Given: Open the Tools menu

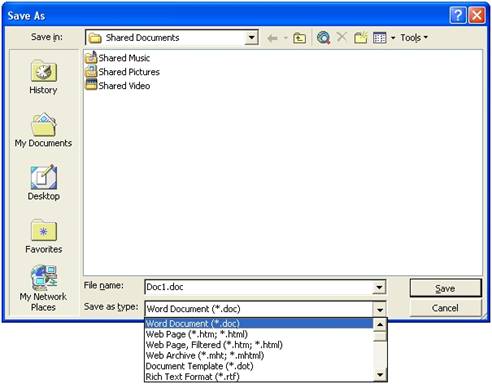Looking at the screenshot, I should [414, 38].
